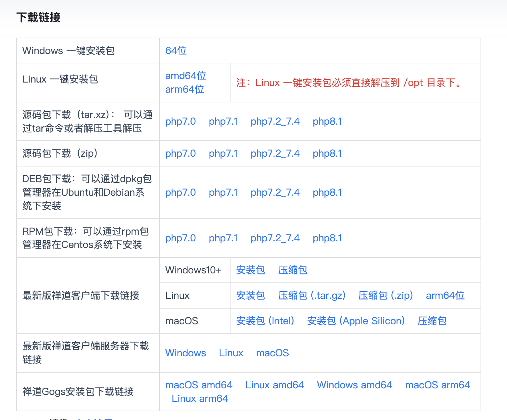Open Linux client server download link

(231, 353)
